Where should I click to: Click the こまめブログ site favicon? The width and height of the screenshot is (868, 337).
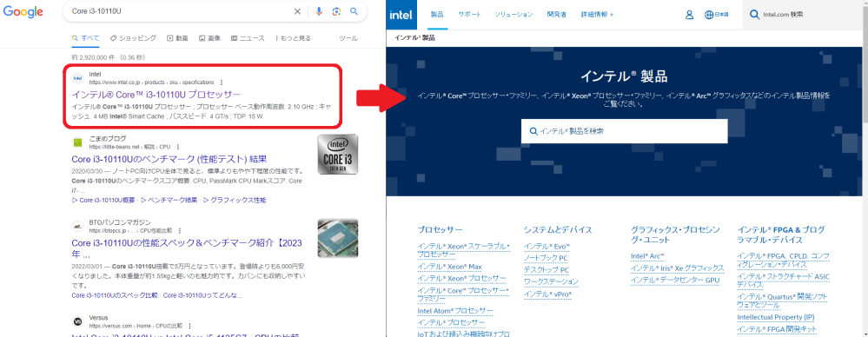[x=77, y=142]
